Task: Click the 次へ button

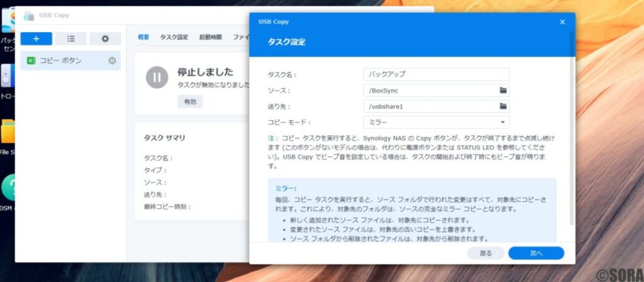Action: (x=536, y=253)
